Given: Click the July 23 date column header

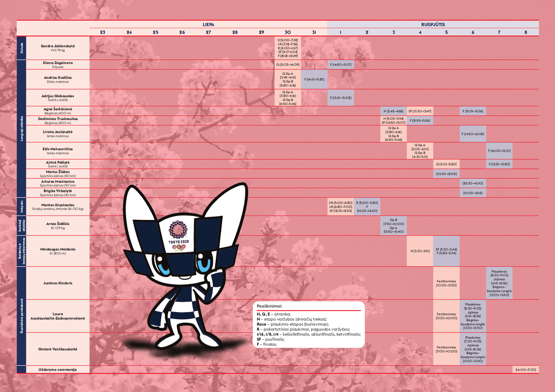Looking at the screenshot, I should (x=103, y=32).
